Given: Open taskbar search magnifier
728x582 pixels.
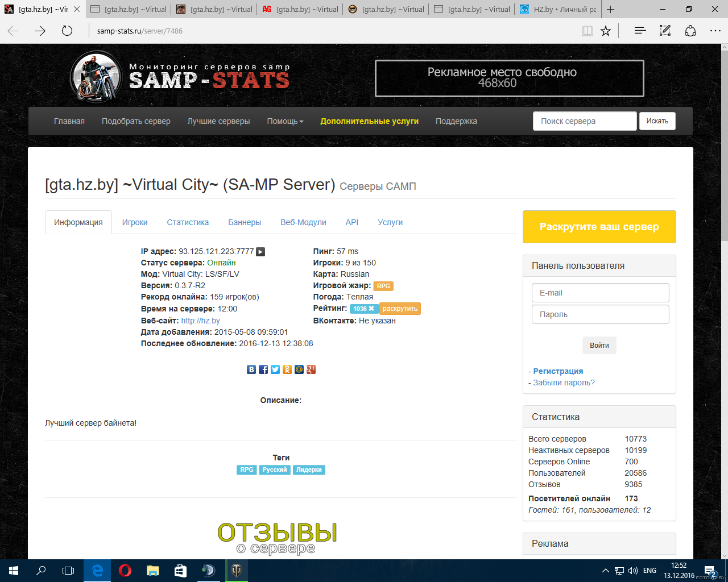Looking at the screenshot, I should coord(41,571).
